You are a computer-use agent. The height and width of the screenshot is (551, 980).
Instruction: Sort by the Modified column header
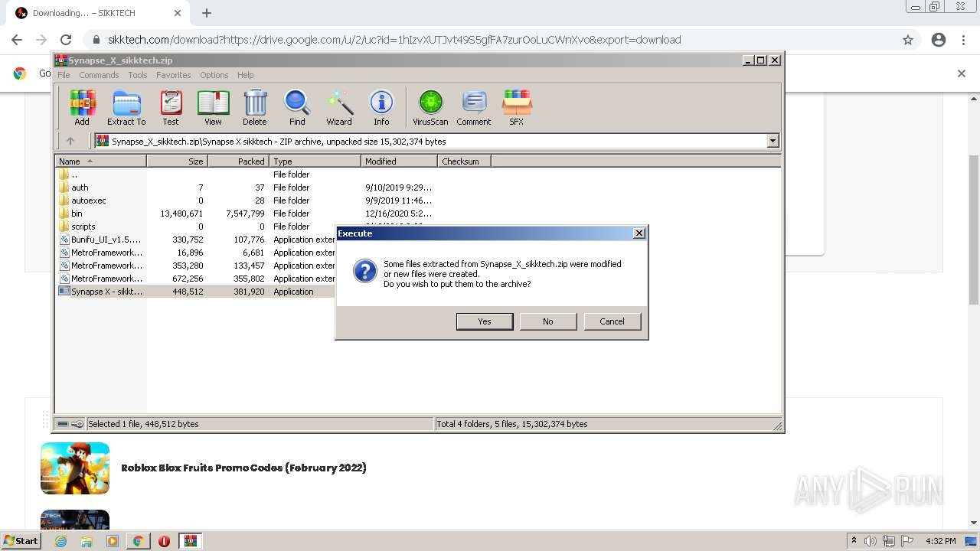399,161
